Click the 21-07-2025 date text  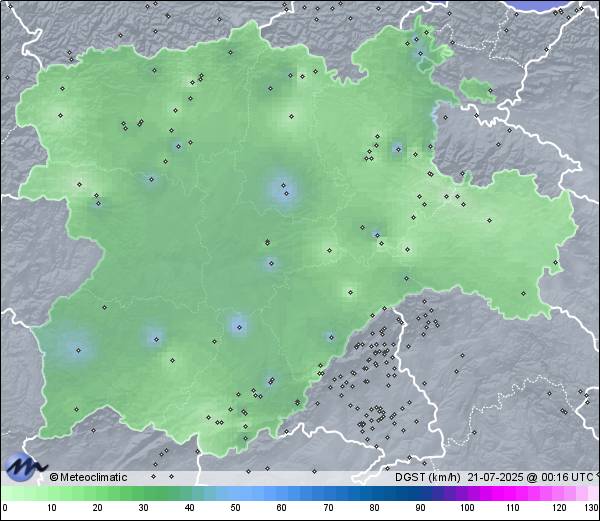point(496,477)
